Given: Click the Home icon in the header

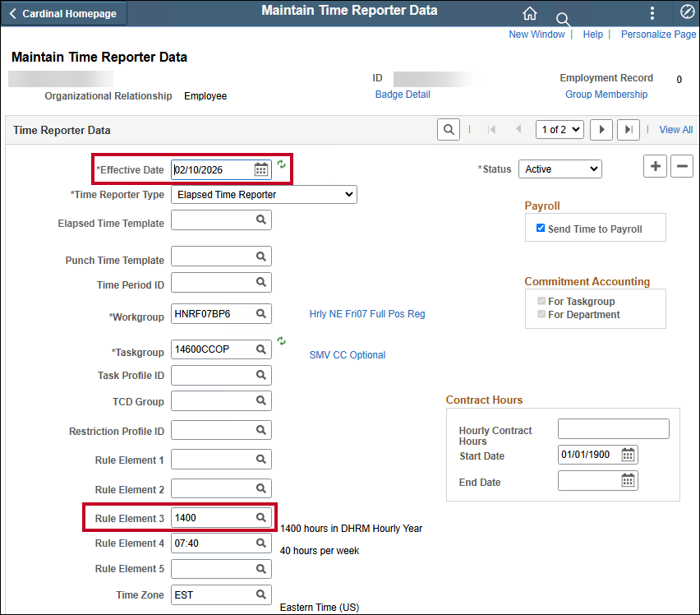Looking at the screenshot, I should [x=530, y=13].
